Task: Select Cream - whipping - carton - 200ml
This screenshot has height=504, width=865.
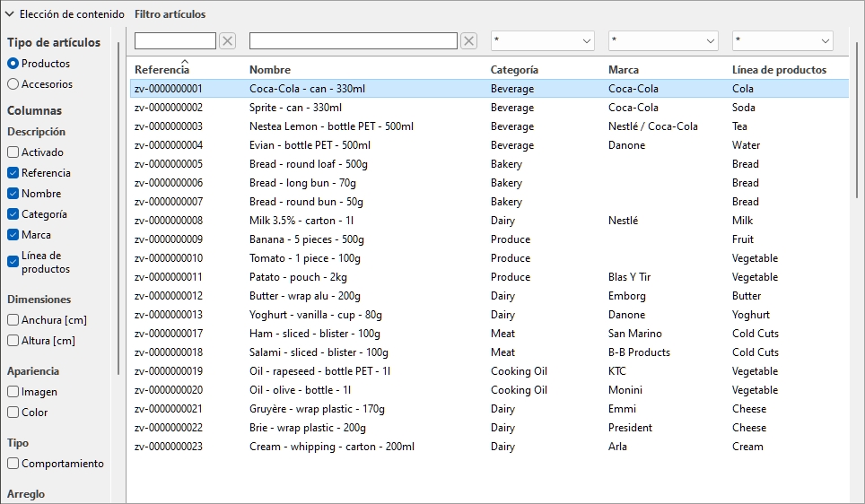Action: (x=489, y=447)
